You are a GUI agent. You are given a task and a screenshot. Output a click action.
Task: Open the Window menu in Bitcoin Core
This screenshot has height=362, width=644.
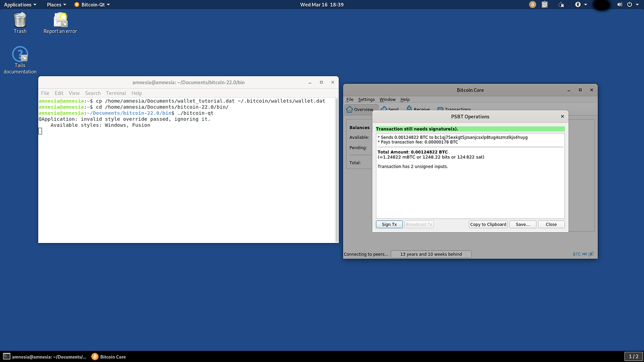click(387, 99)
